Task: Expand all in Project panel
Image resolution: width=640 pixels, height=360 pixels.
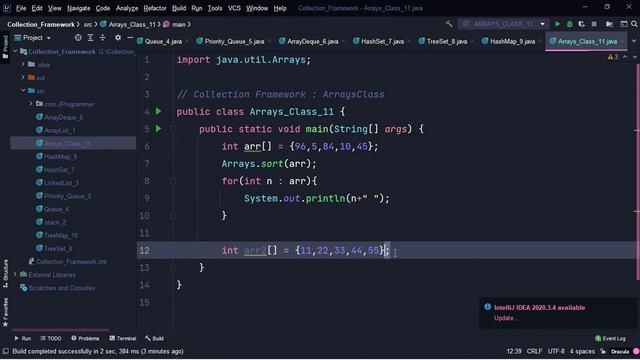Action: coord(90,38)
